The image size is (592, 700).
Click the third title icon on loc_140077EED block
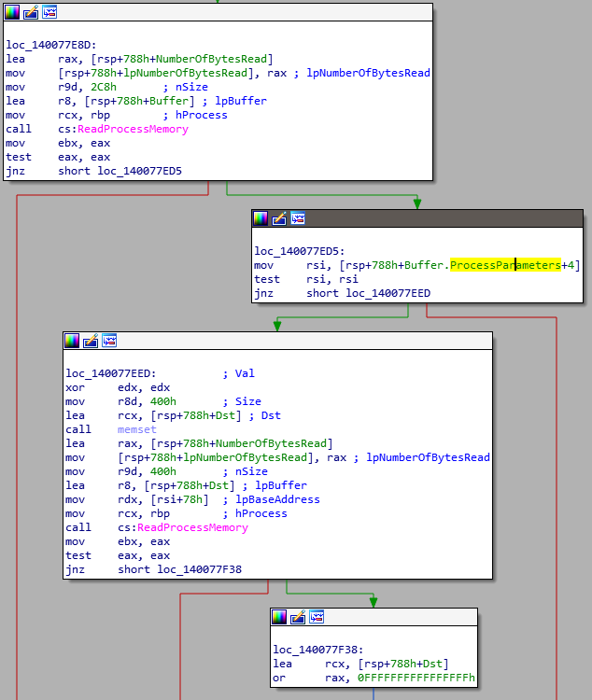point(109,341)
